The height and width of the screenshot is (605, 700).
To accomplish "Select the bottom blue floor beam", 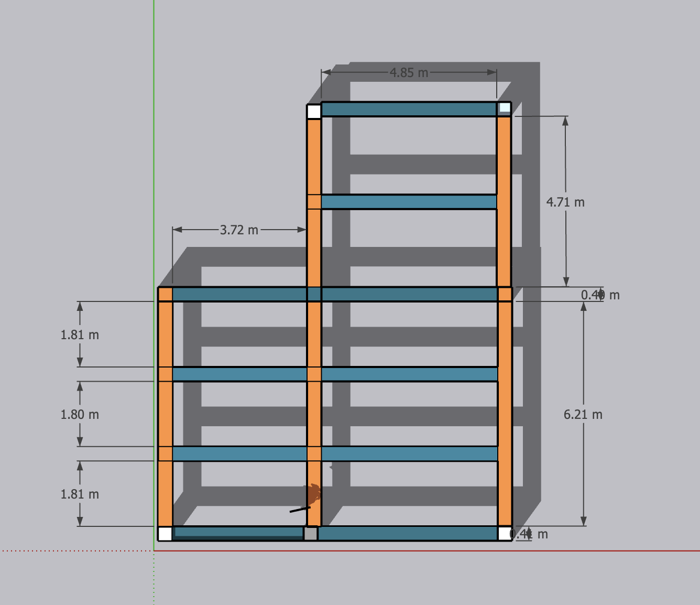I will coord(409,534).
